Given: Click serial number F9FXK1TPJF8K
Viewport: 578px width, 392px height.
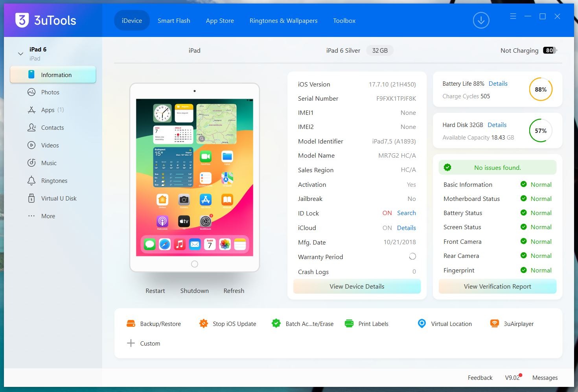Looking at the screenshot, I should click(x=396, y=99).
